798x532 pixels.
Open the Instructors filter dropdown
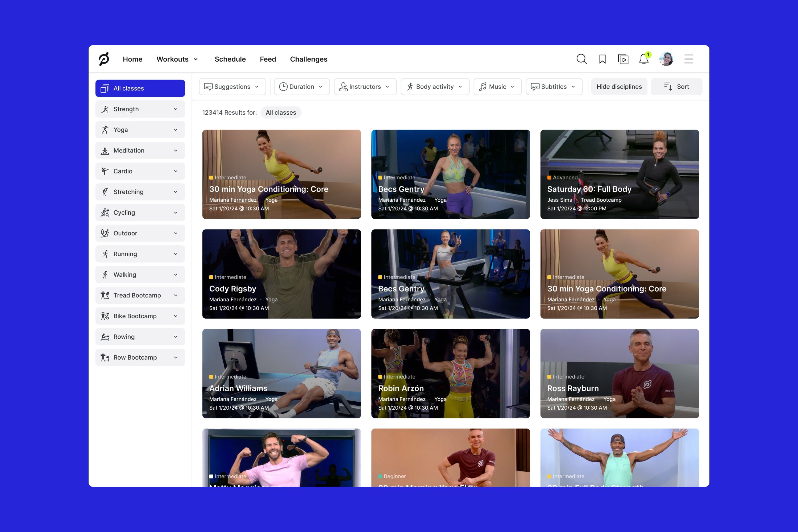(365, 86)
